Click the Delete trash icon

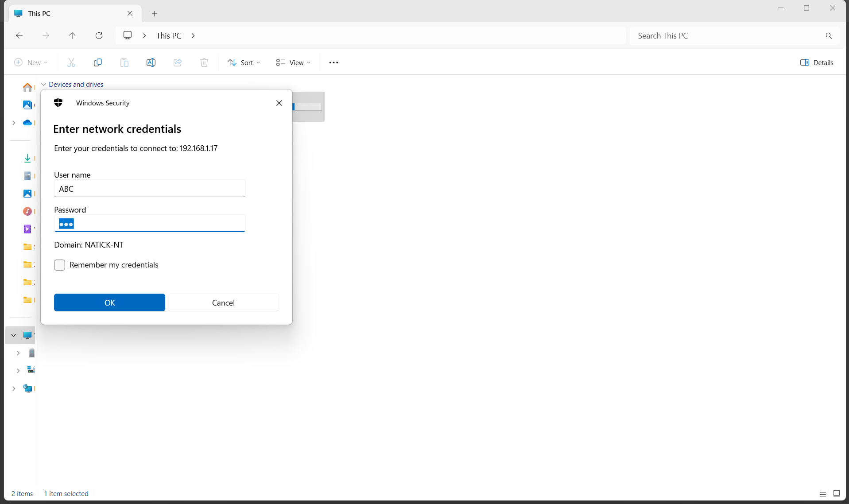point(204,62)
